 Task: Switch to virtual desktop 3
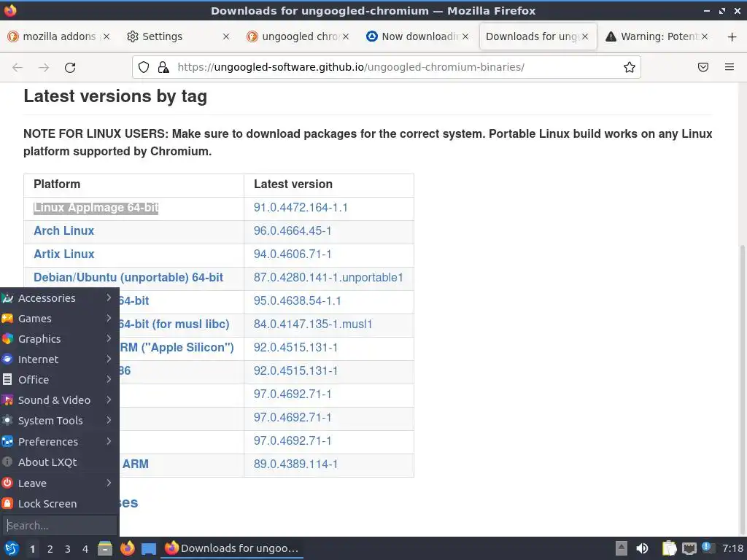pos(68,549)
